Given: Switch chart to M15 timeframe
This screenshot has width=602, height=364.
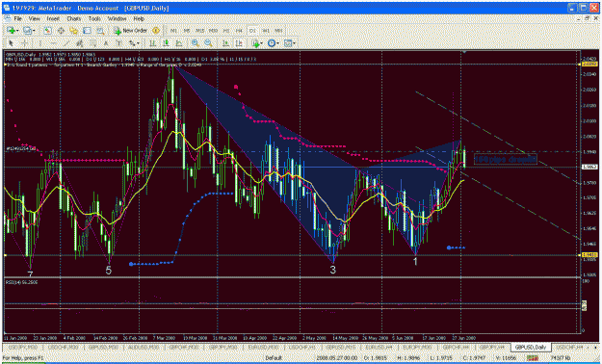Looking at the screenshot, I should point(199,31).
